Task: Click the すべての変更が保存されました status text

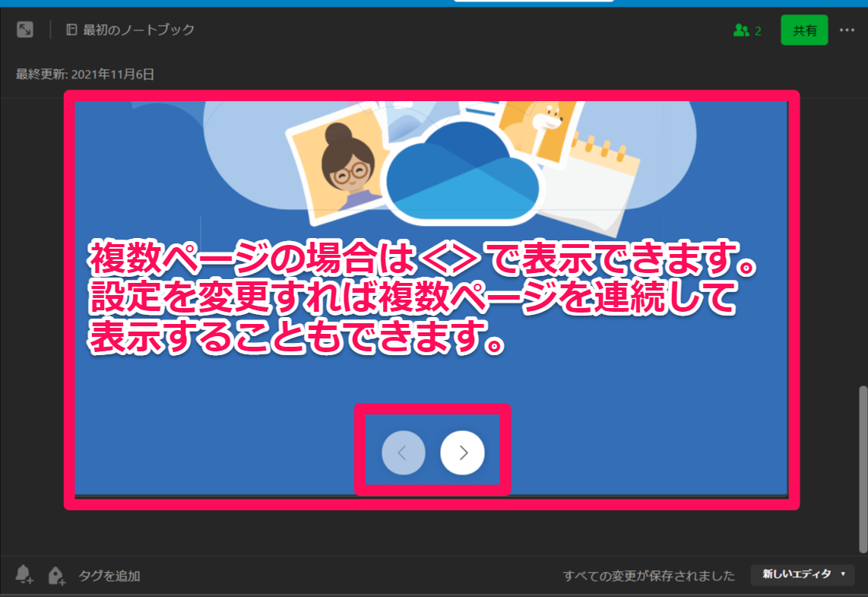Action: tap(649, 576)
